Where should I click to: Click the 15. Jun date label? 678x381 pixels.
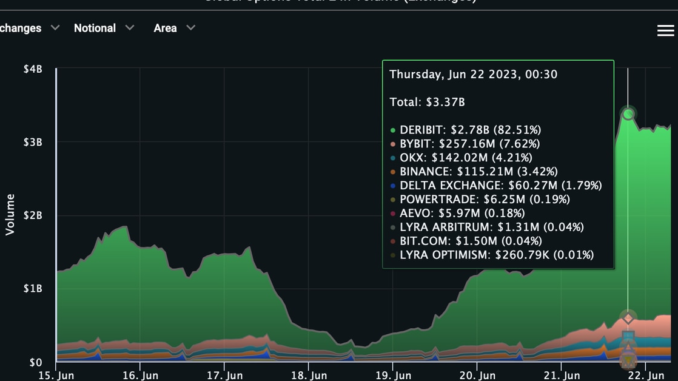click(56, 375)
